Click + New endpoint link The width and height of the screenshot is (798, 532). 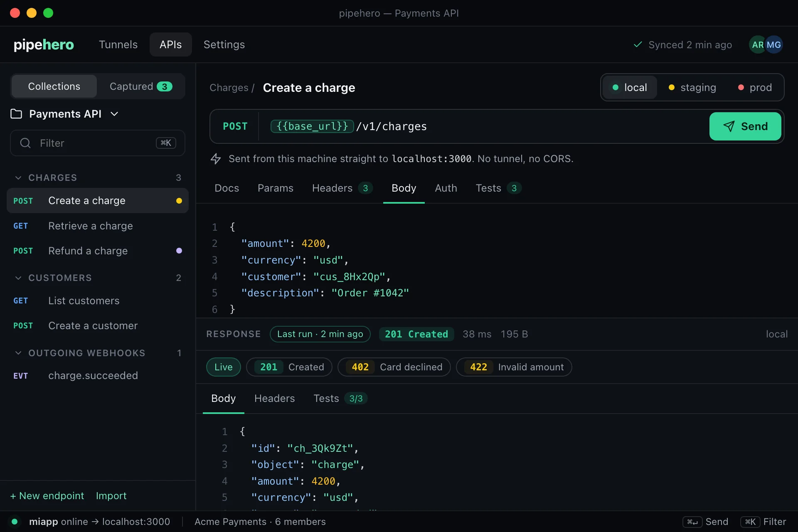pos(47,496)
